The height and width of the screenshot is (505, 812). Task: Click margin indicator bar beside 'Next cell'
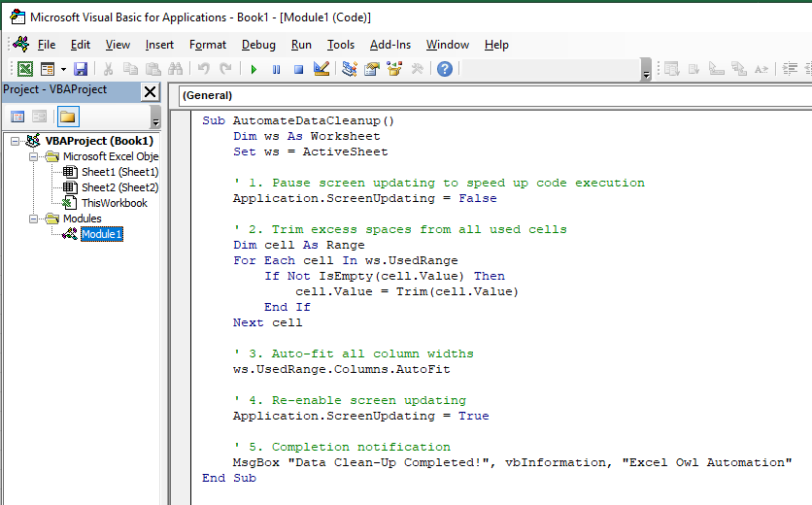point(181,322)
